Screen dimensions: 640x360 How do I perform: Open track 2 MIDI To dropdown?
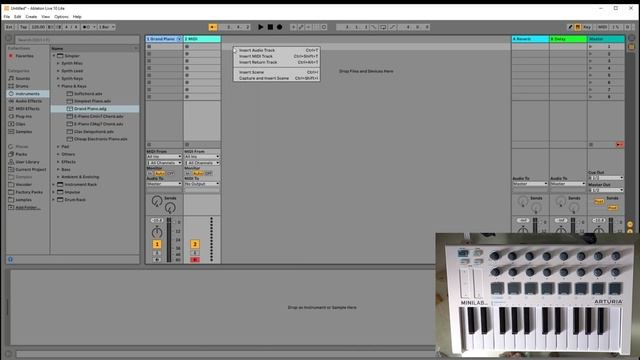[x=202, y=184]
